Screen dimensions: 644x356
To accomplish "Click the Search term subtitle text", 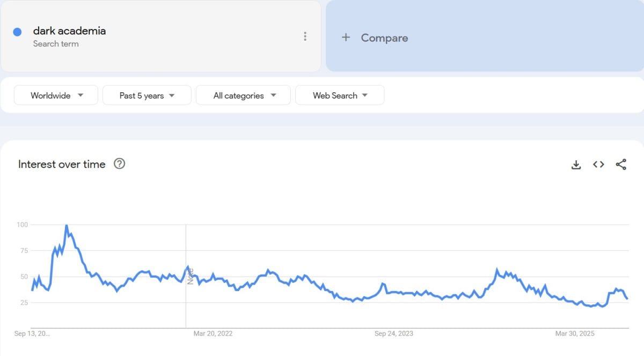I will 56,44.
